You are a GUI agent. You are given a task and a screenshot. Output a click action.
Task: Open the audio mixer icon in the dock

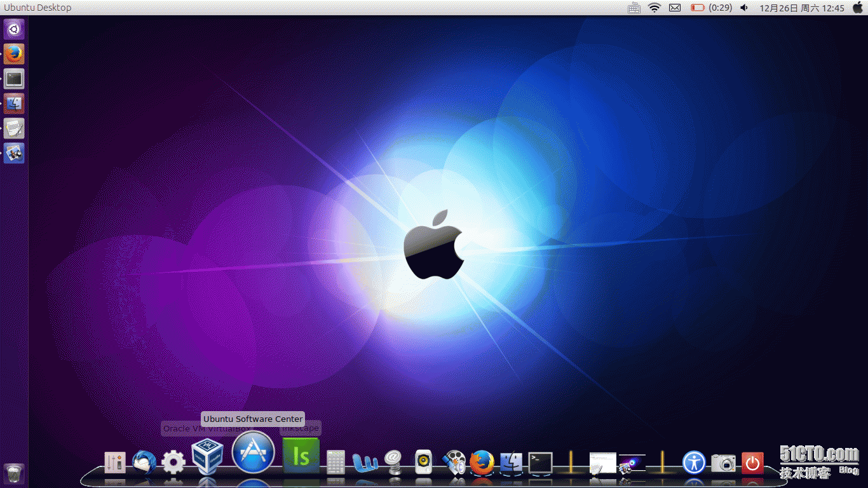[x=115, y=462]
